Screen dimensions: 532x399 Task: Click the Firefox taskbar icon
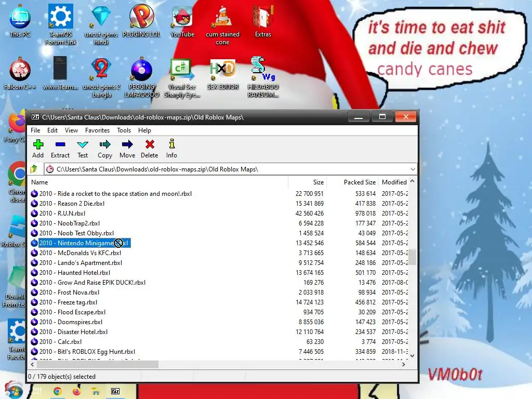pyautogui.click(x=77, y=391)
